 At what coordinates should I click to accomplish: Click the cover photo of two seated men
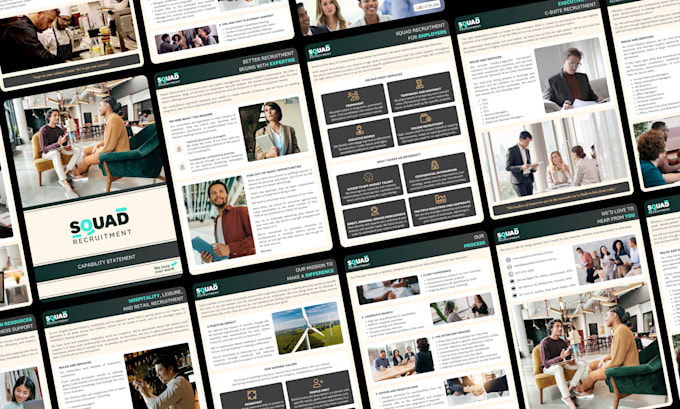85,139
